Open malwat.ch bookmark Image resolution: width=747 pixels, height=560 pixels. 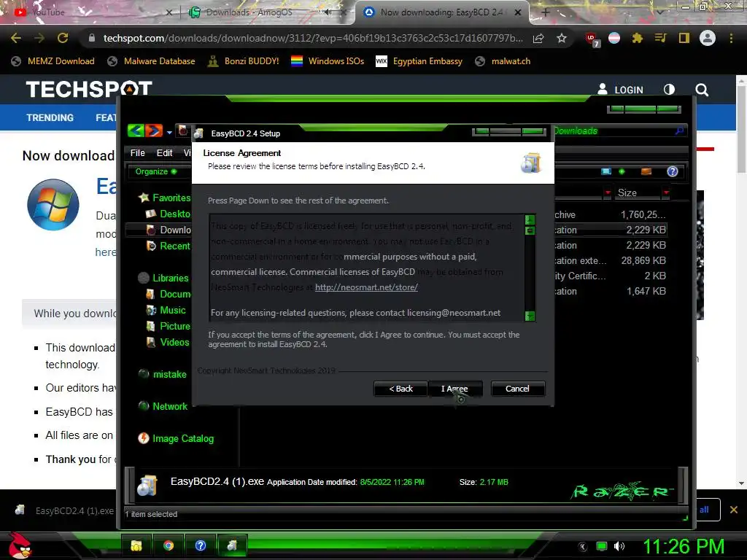coord(503,61)
